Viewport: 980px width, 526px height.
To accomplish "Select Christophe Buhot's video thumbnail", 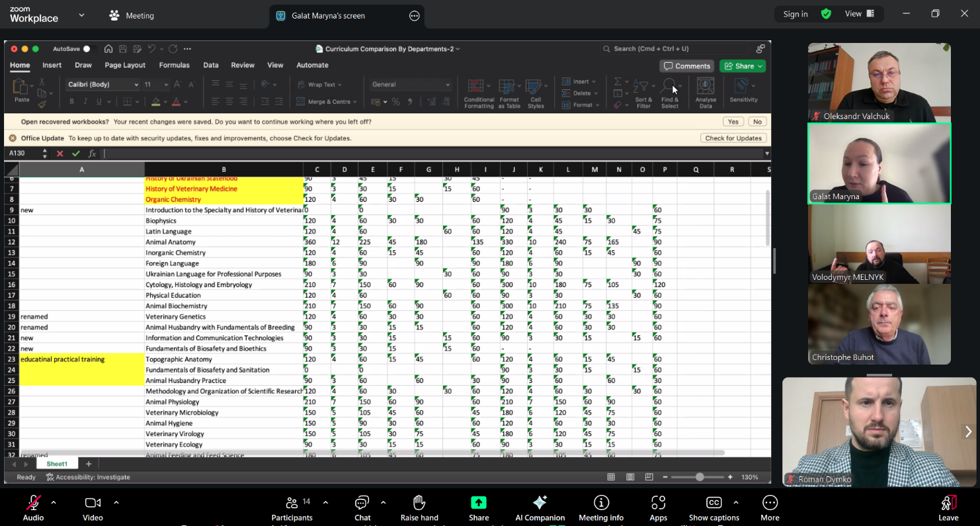I will 879,324.
